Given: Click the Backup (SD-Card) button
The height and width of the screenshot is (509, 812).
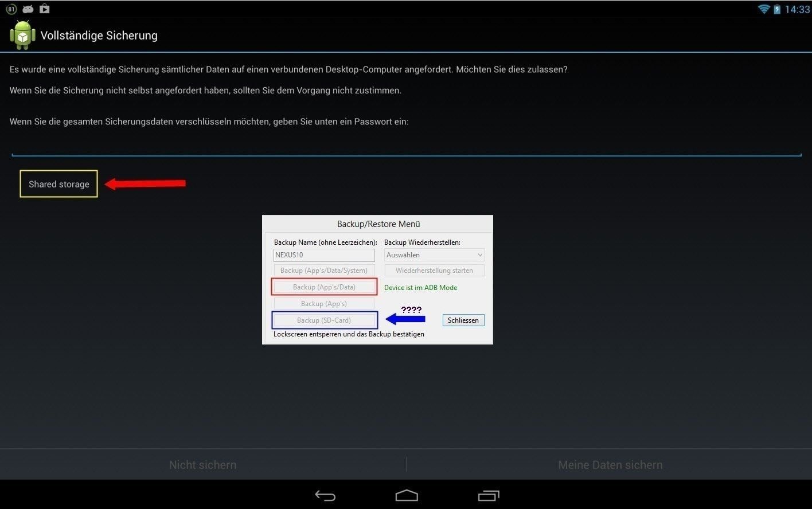Looking at the screenshot, I should pos(324,320).
